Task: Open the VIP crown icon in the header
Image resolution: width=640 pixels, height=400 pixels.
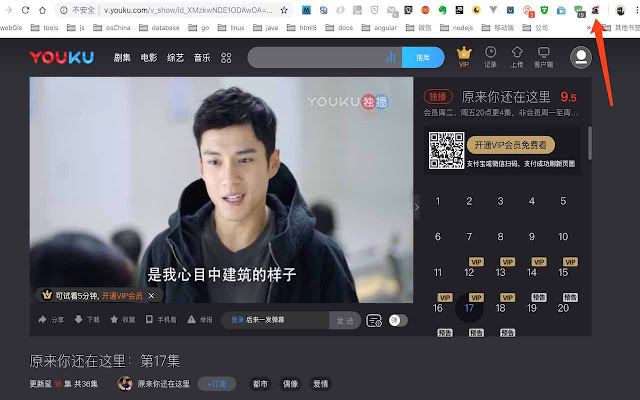Action: tap(464, 57)
